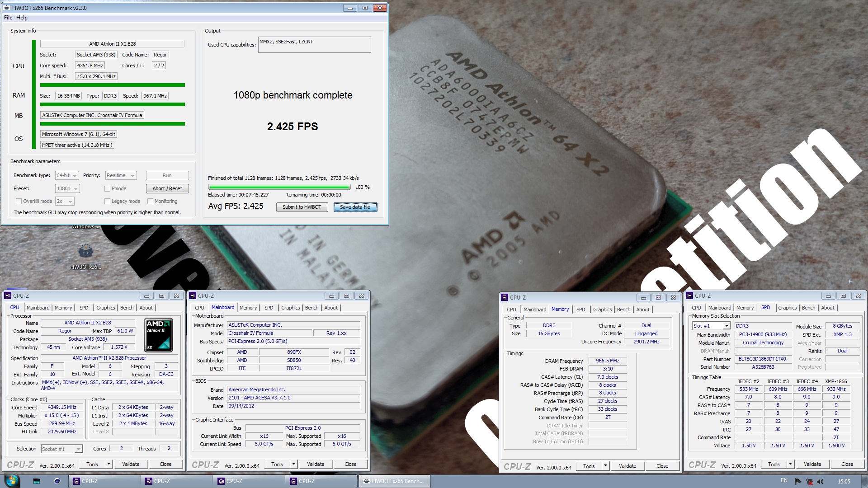Enable the Pmode checkbox
The image size is (868, 488).
pyautogui.click(x=107, y=188)
